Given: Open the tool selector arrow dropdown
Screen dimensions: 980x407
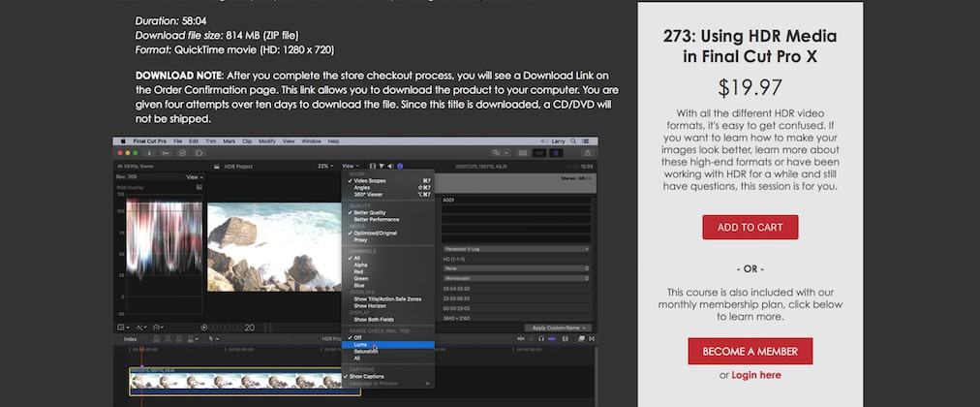Looking at the screenshot, I should 214,338.
